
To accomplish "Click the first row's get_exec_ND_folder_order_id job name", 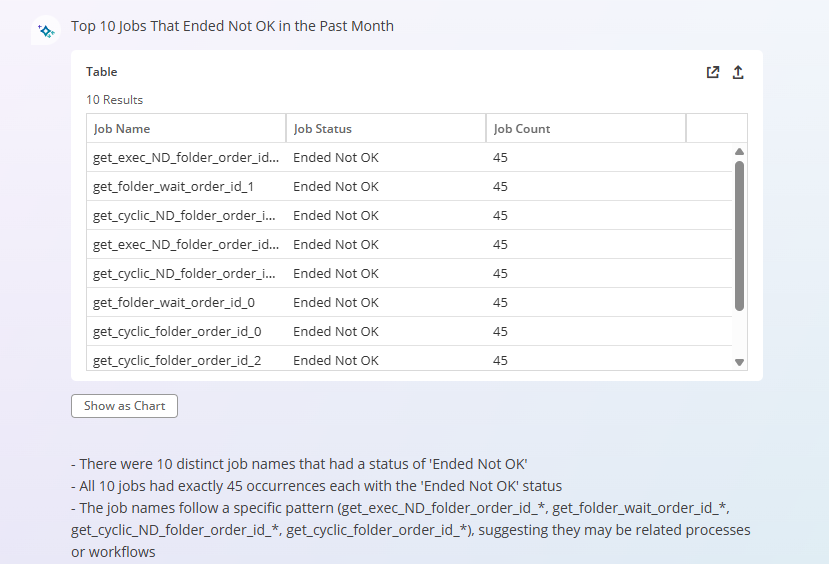I will [x=186, y=158].
